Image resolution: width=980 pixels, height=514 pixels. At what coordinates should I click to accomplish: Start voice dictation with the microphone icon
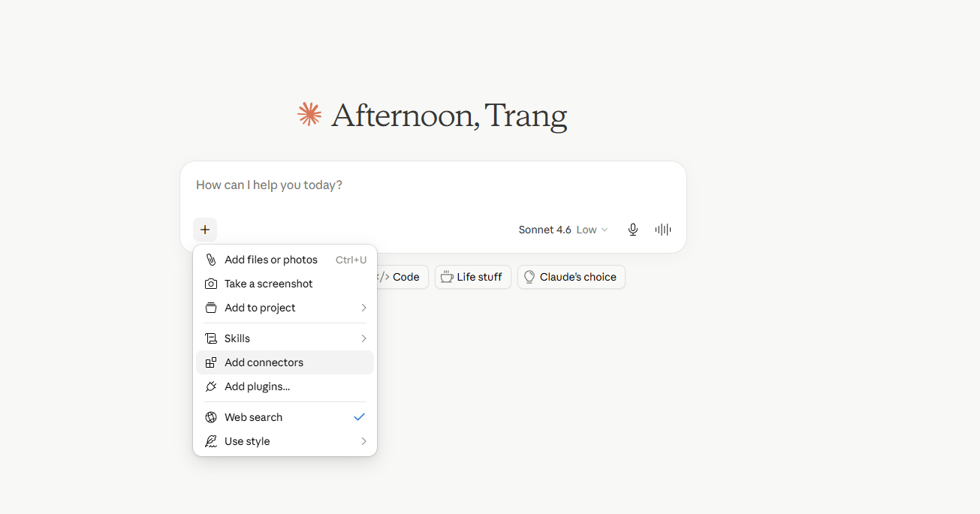tap(633, 230)
